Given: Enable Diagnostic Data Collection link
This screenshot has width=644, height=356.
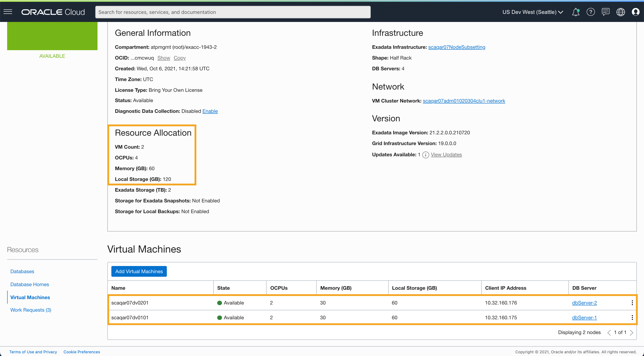Looking at the screenshot, I should (210, 111).
